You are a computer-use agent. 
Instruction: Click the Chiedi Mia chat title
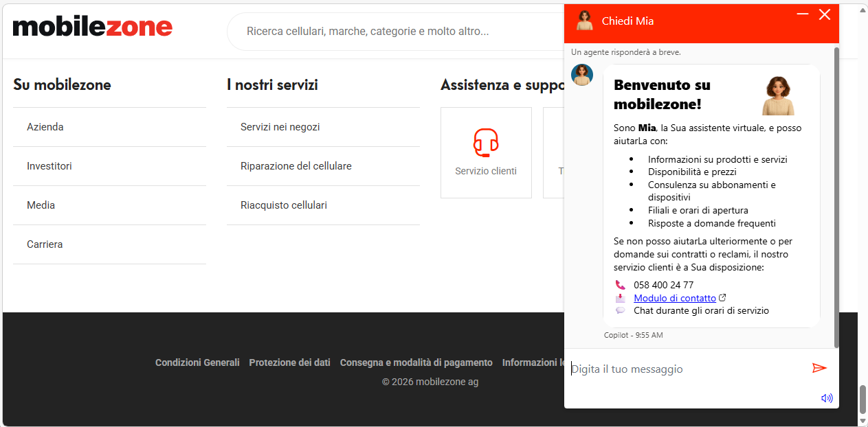627,21
